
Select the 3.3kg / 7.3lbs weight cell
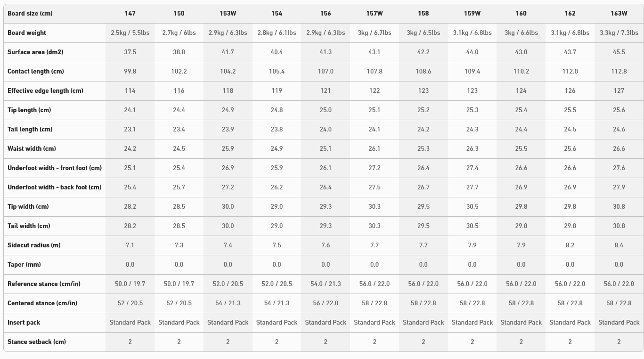(x=619, y=33)
